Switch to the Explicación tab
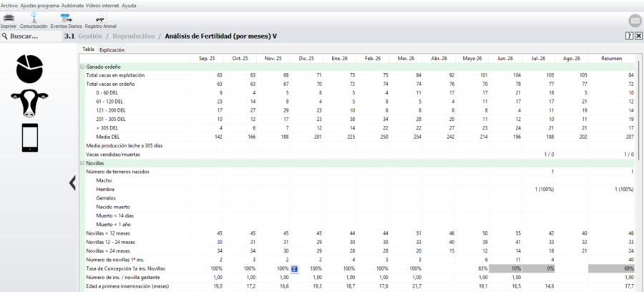The height and width of the screenshot is (292, 644). pos(112,49)
